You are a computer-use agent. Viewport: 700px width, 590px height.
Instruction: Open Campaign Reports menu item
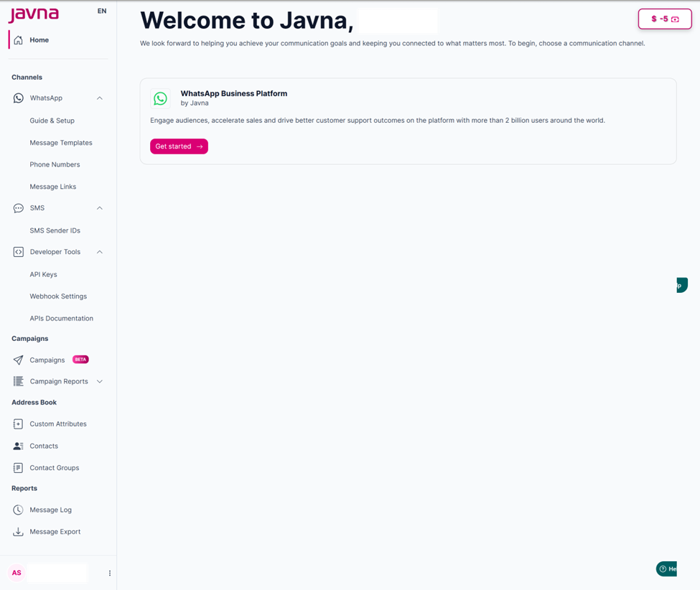click(59, 382)
